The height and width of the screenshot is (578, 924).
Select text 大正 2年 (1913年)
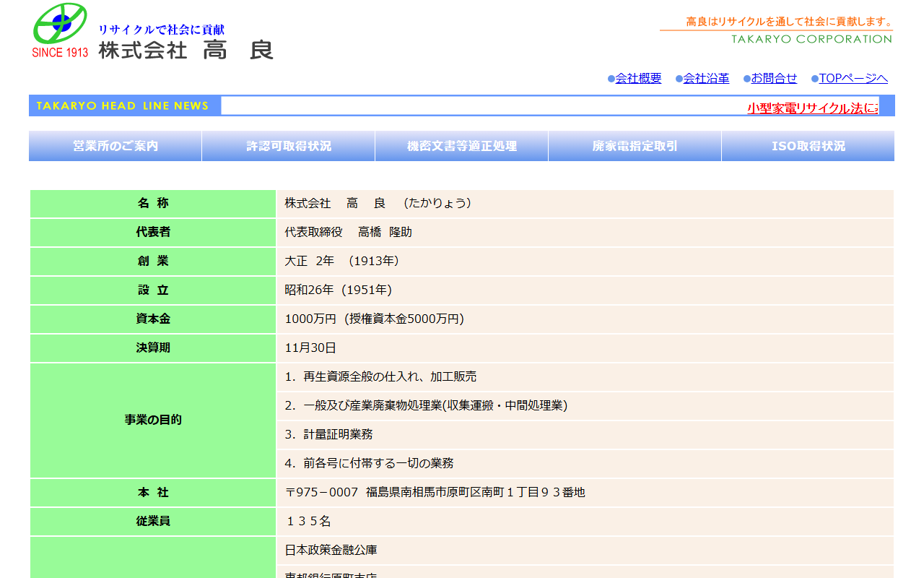344,261
